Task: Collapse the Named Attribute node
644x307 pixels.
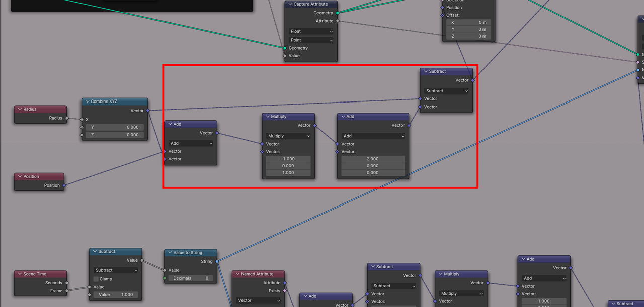Action: point(237,274)
